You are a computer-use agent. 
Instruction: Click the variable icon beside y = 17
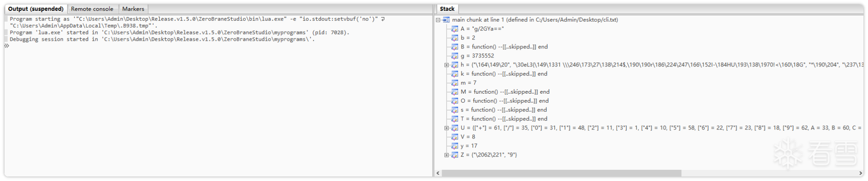(x=454, y=146)
